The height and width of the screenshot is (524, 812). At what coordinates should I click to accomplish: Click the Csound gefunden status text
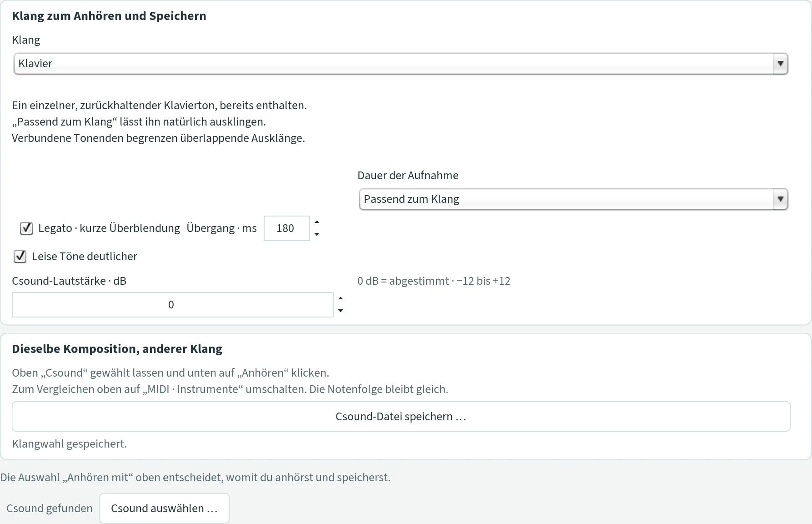(50, 508)
